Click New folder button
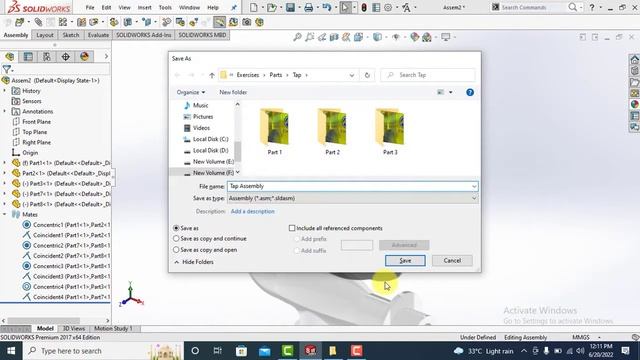 tap(233, 92)
